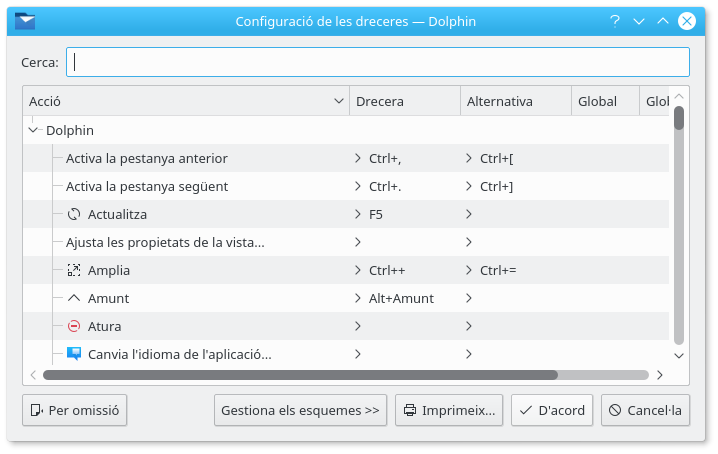This screenshot has height=454, width=718.
Task: Click the Amunt up-arrow icon
Action: click(74, 298)
